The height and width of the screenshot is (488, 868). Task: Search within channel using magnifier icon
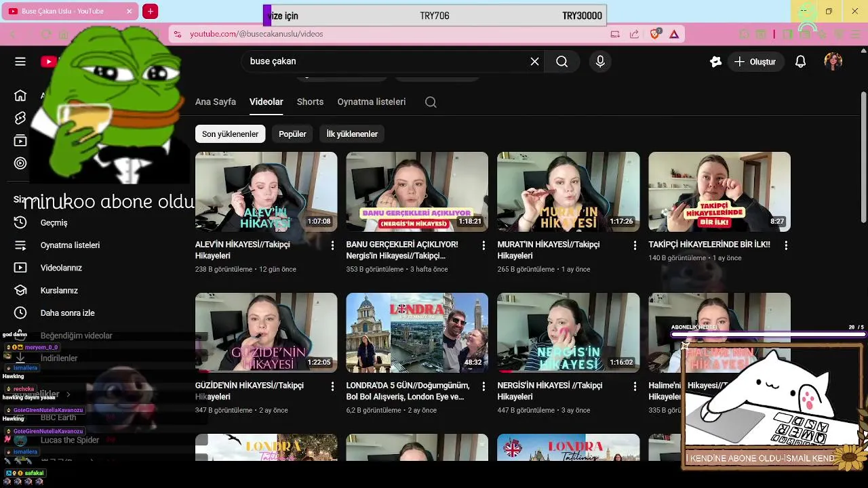point(431,102)
